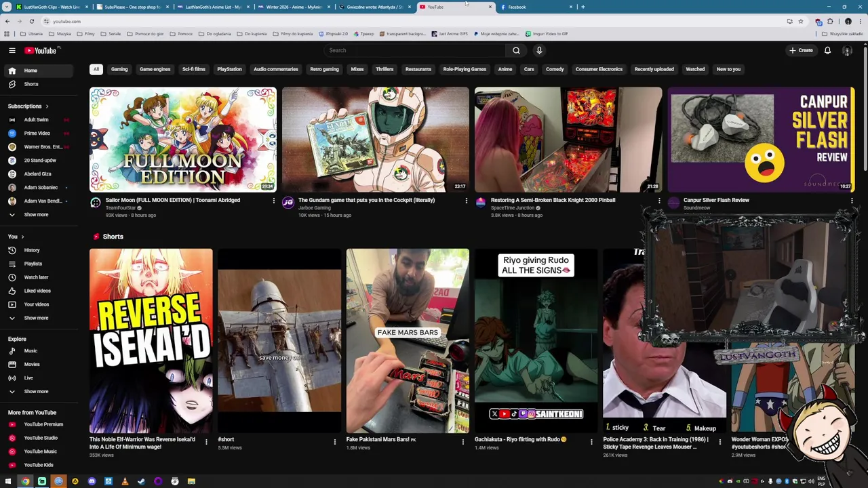Open the YouTube hamburger guide menu

click(x=12, y=50)
